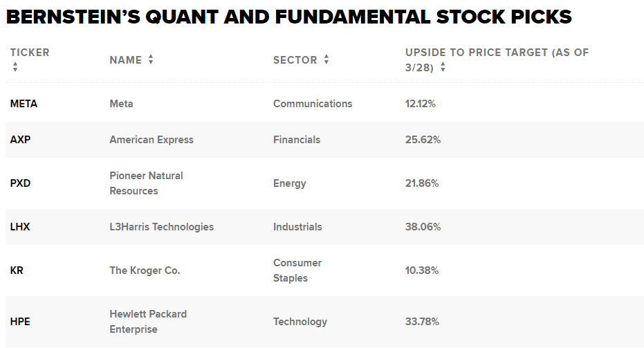Click the Consumer Staples sector cell
The width and height of the screenshot is (644, 348).
[x=297, y=271]
